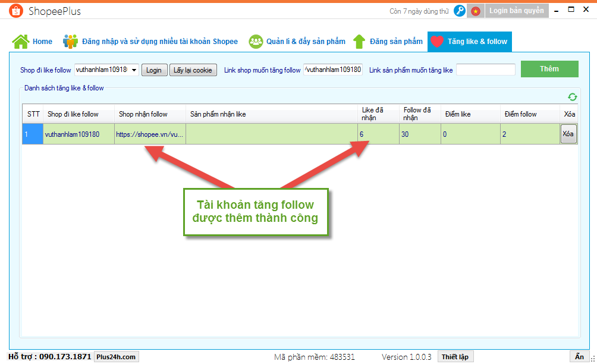Viewport: 597px width, 364px height.
Task: Open the Plus24h.com link button
Action: (x=116, y=357)
